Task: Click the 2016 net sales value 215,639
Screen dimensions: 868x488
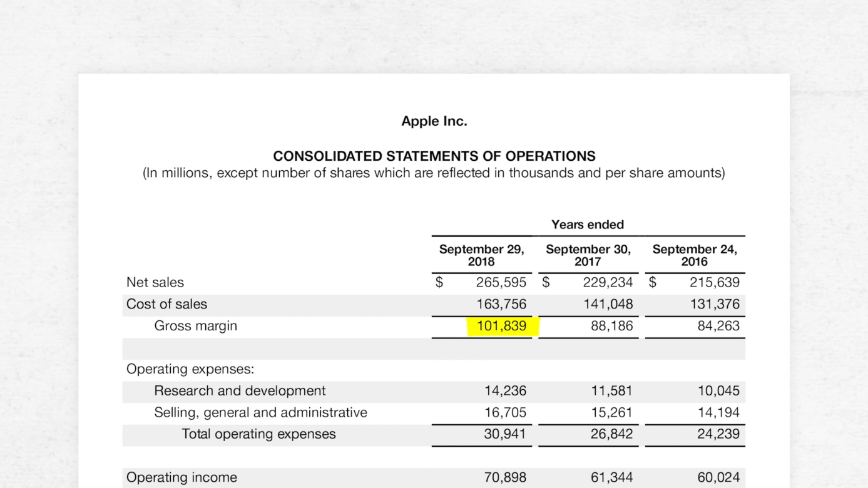Action: tap(715, 283)
